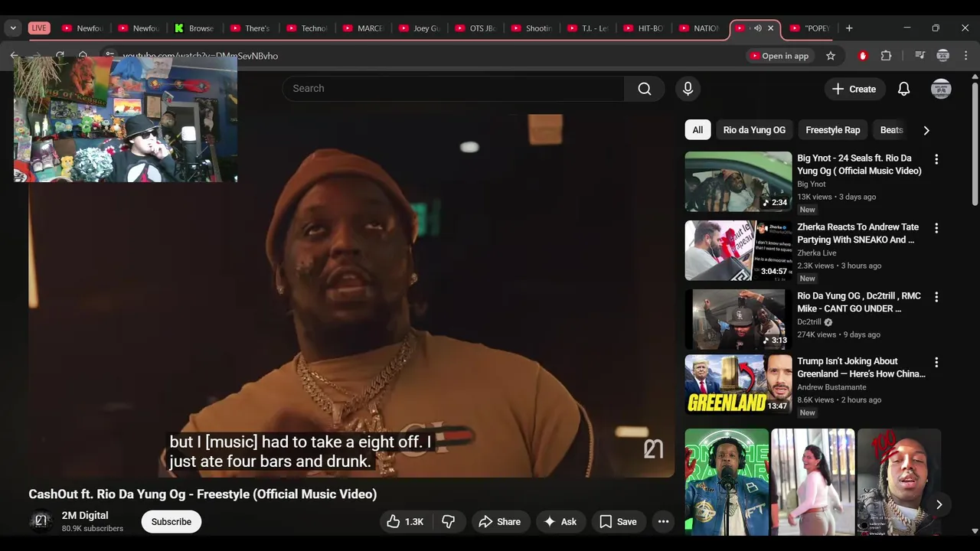
Task: Switch to the POPEY tab
Action: 811,28
